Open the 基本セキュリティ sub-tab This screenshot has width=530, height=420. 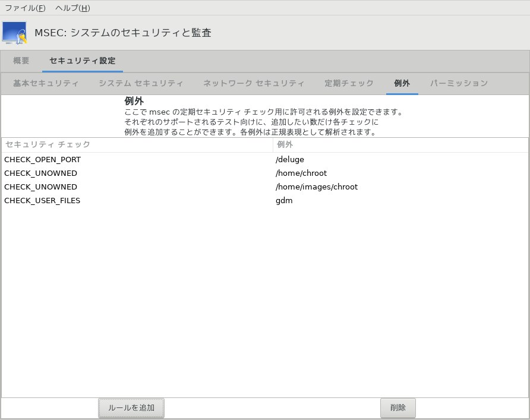point(46,83)
